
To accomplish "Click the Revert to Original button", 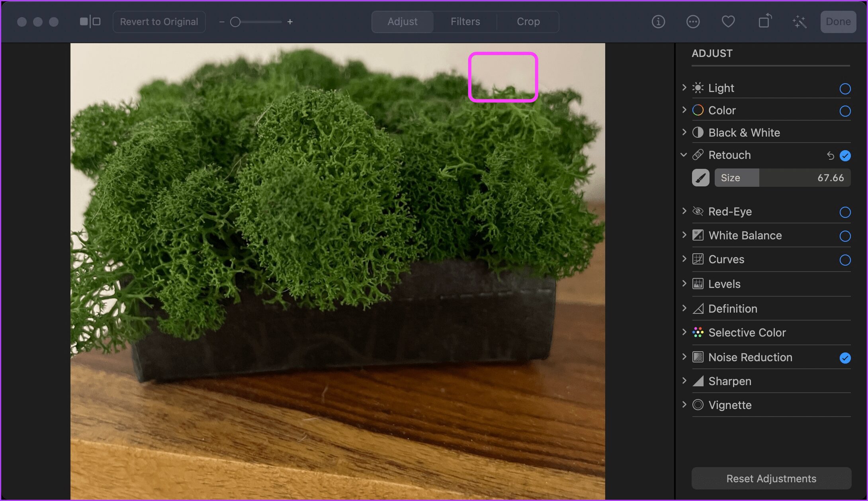I will coord(158,22).
